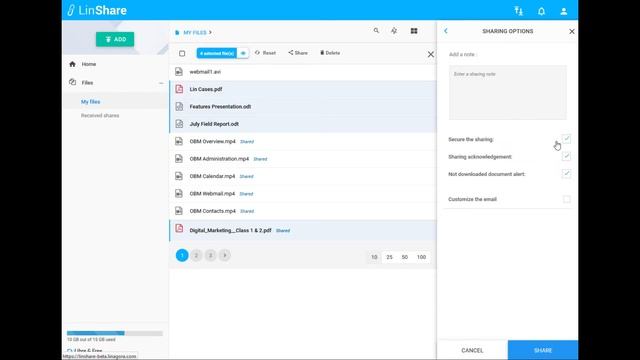Screen dimensions: 640x360
Task: Open the file search magnifier
Action: (376, 31)
